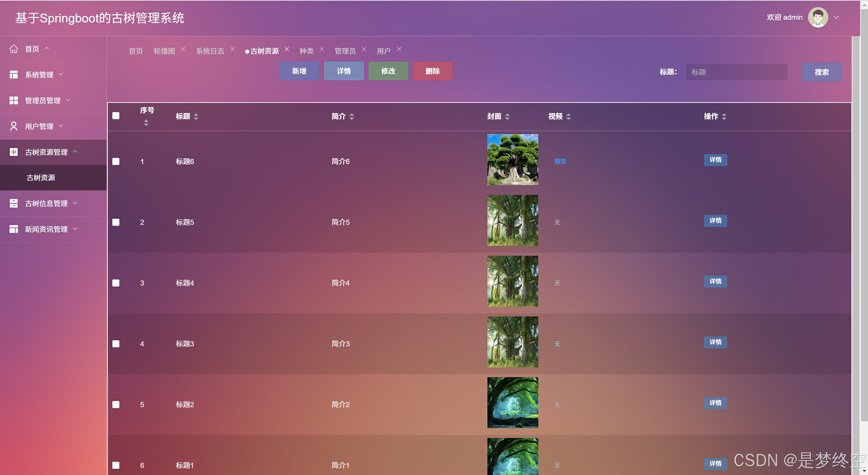Sort by the 封面 column arrows

point(507,117)
